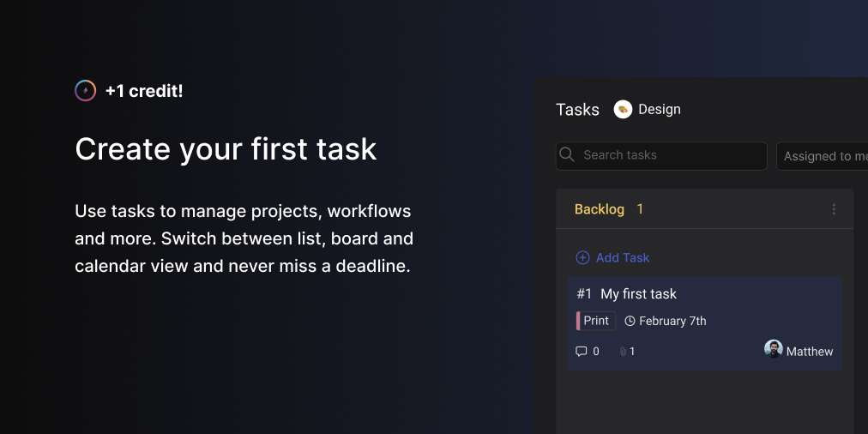Click the search magnifier icon

(567, 155)
